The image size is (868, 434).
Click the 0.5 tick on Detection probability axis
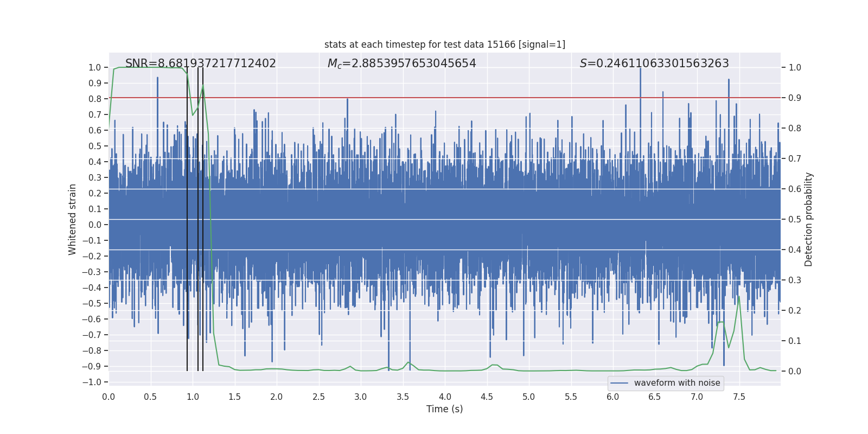795,220
